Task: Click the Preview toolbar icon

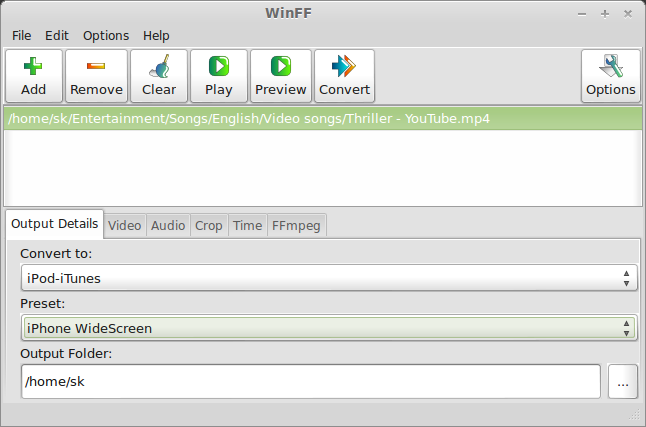Action: click(281, 68)
